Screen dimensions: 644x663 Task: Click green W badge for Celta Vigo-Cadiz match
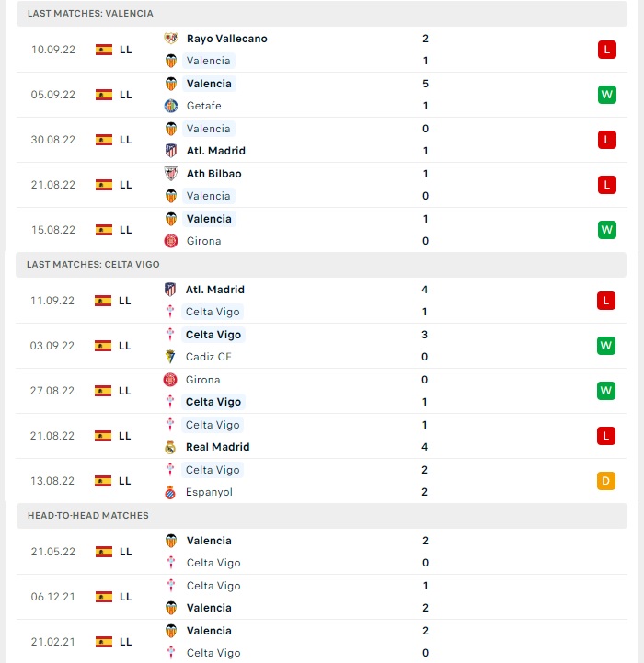point(606,346)
